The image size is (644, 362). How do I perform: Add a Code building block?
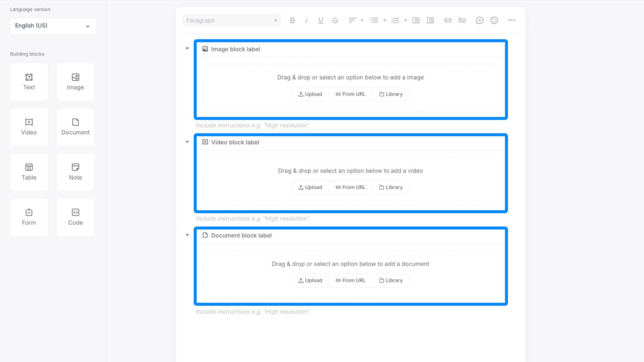(x=75, y=217)
